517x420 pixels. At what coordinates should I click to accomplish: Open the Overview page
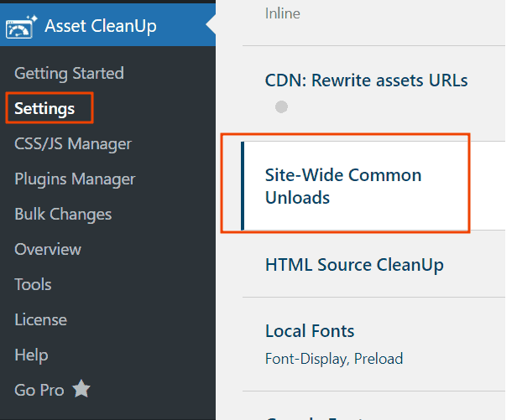[x=48, y=249]
